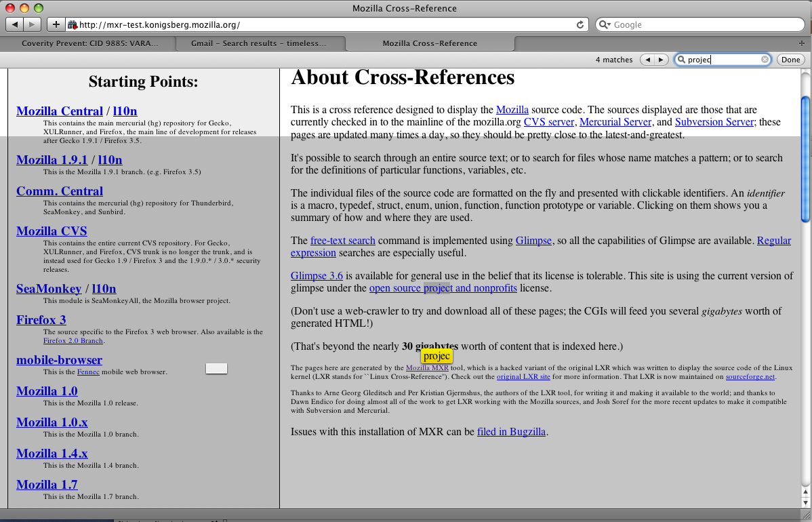Open the Regular expression link
The image size is (812, 522).
(773, 241)
